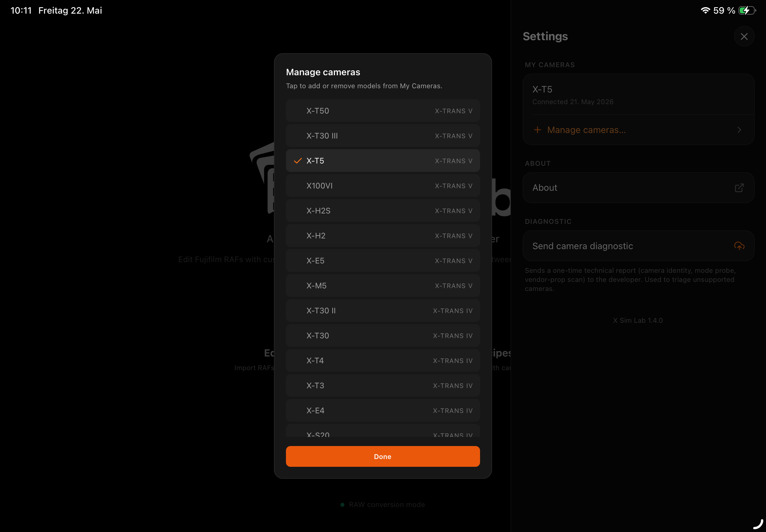
Task: Enable the X-H2S camera model
Action: (383, 211)
